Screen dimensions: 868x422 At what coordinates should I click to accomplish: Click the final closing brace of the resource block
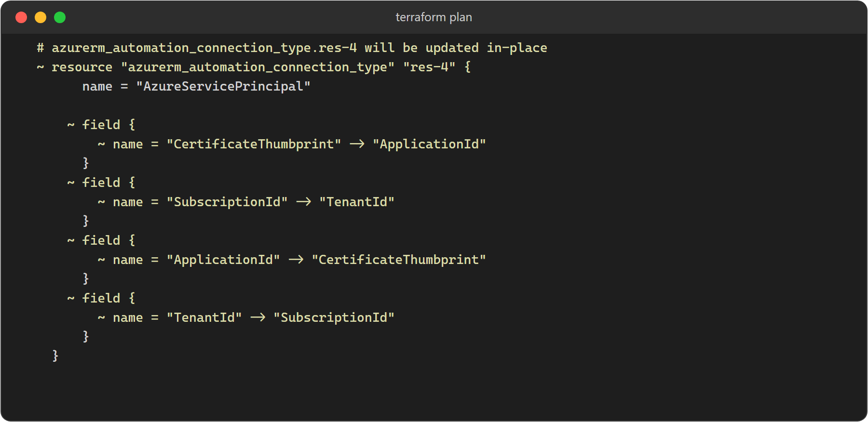tap(55, 356)
